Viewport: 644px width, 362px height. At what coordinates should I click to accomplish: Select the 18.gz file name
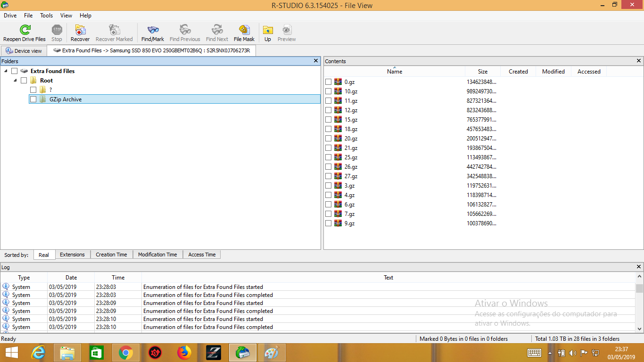click(351, 129)
